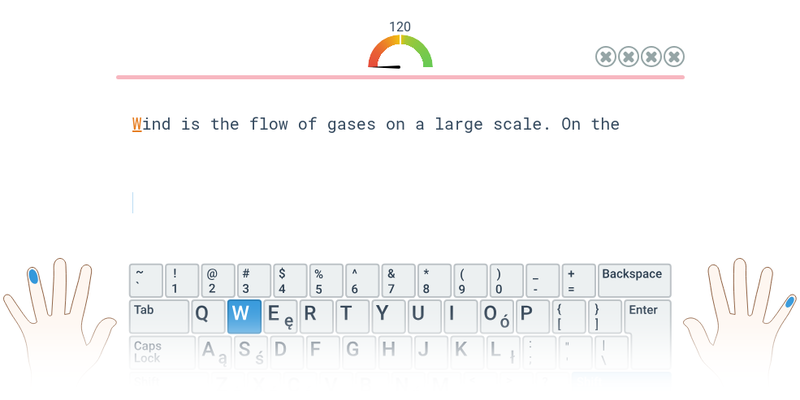Toggle the Caps Lock key

tap(158, 351)
